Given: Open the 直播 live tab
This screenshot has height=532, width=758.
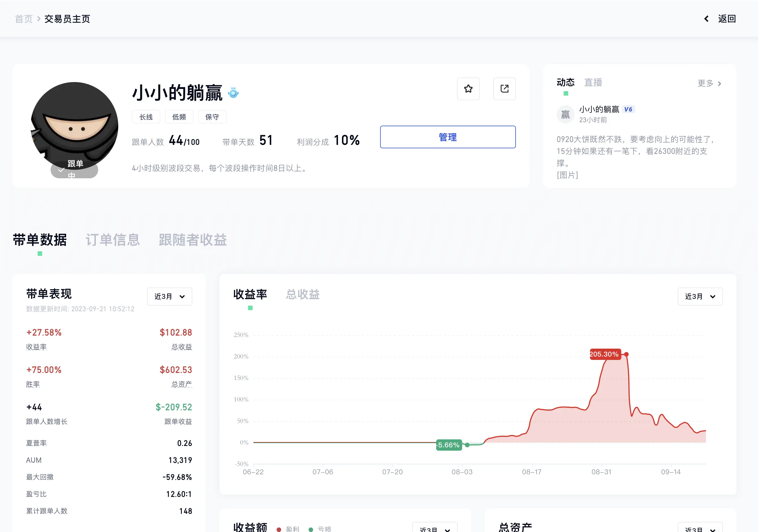Looking at the screenshot, I should [593, 82].
